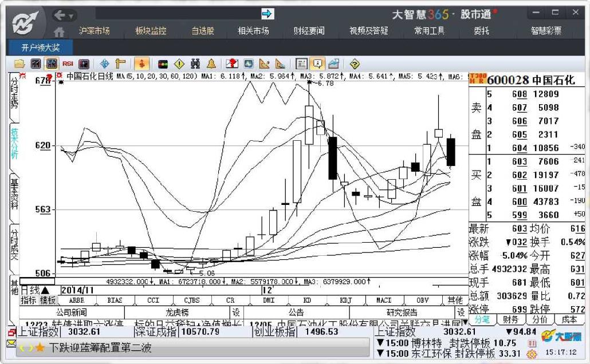Click the 龙虎榜 panel header
This screenshot has width=590, height=364.
point(177,312)
